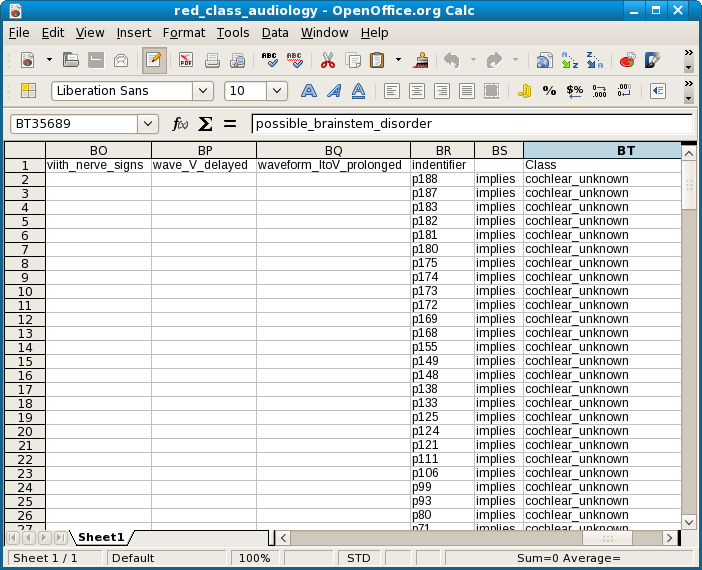702x570 pixels.
Task: Open the Font Size dropdown
Action: (x=277, y=91)
